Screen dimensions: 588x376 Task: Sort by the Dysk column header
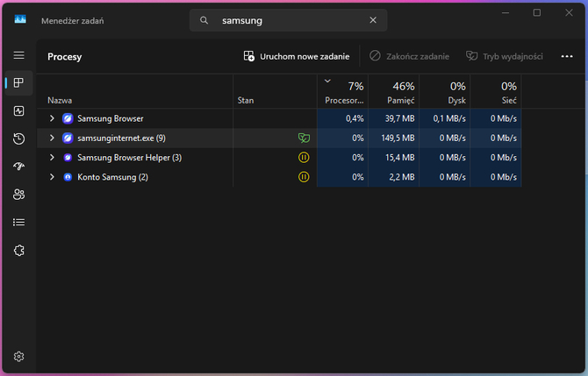click(x=445, y=93)
